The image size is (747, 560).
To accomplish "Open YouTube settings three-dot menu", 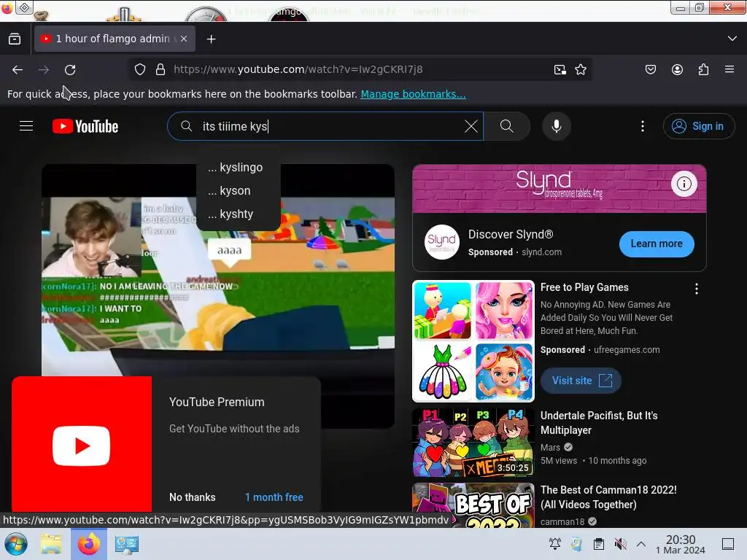I will coord(643,126).
